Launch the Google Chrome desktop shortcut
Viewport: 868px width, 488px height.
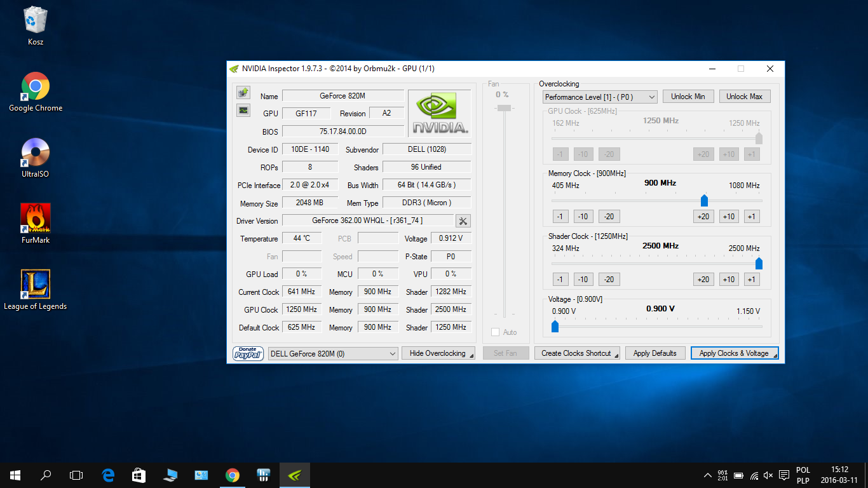point(36,92)
